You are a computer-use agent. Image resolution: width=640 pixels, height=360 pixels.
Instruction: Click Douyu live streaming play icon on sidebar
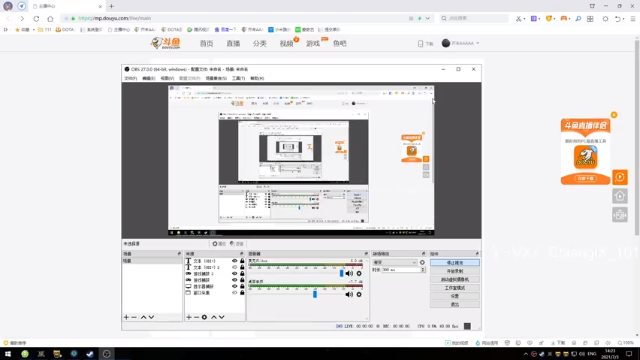pos(620,177)
